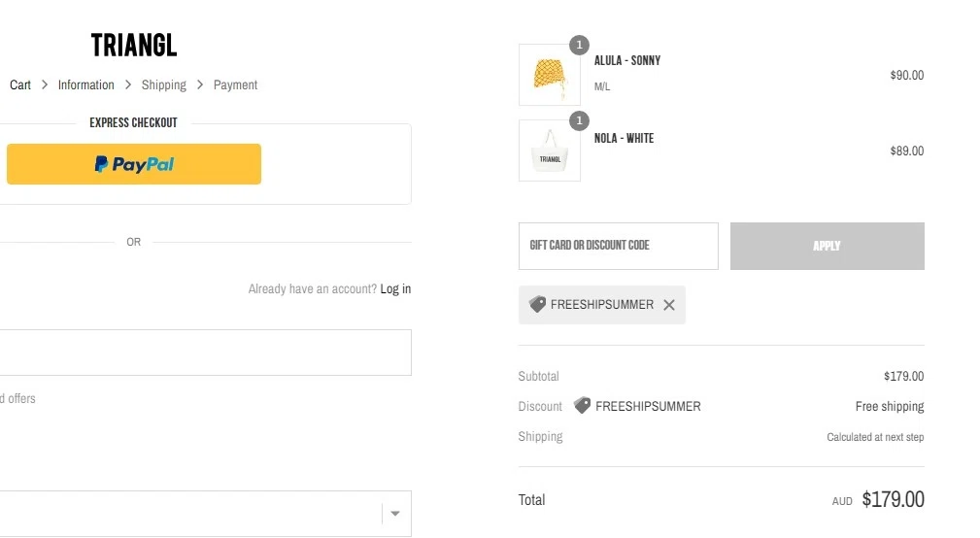
Task: Click the discount tag icon on the FREESHIPSUMMER chip
Action: click(x=537, y=304)
